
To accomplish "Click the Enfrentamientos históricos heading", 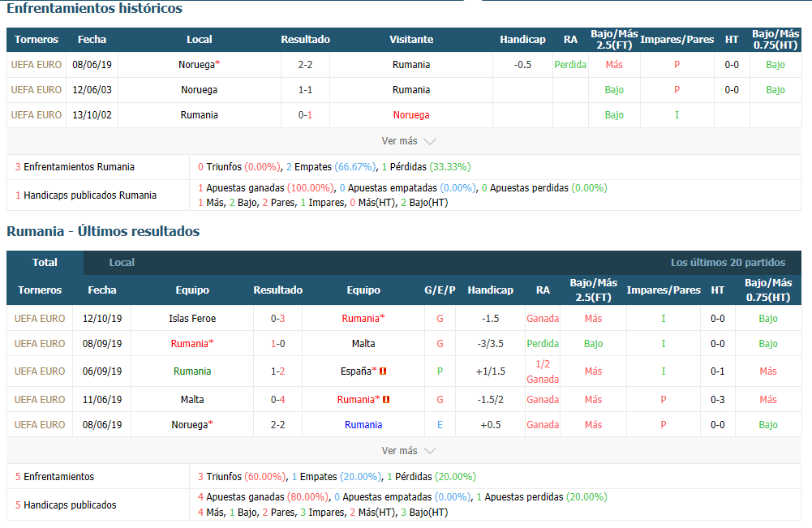I will [94, 8].
